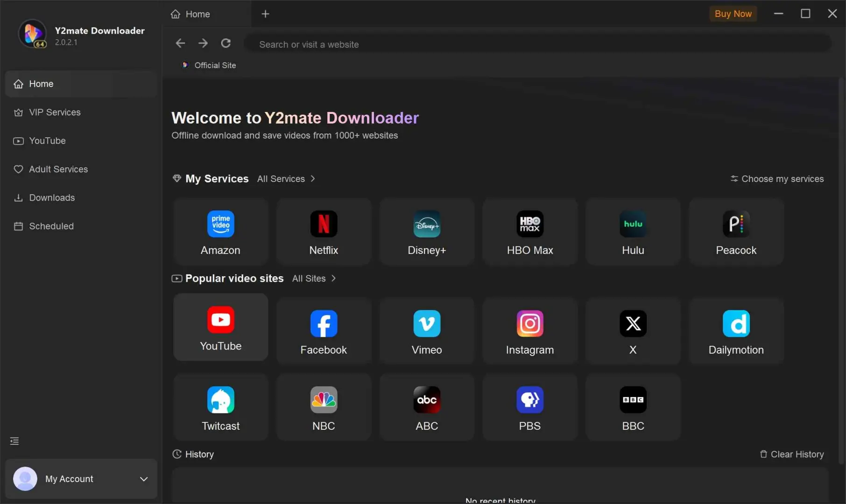
Task: Open Choose my services settings
Action: point(777,179)
